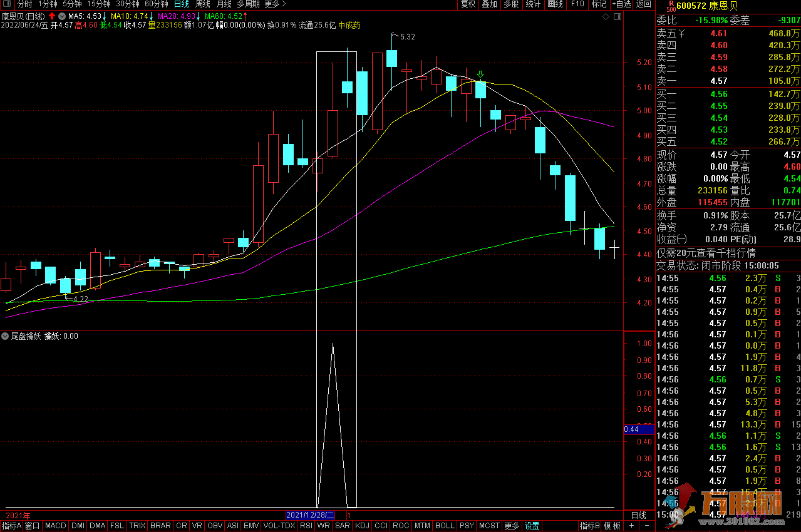Select the 月线 monthly chart tab

pos(224,4)
